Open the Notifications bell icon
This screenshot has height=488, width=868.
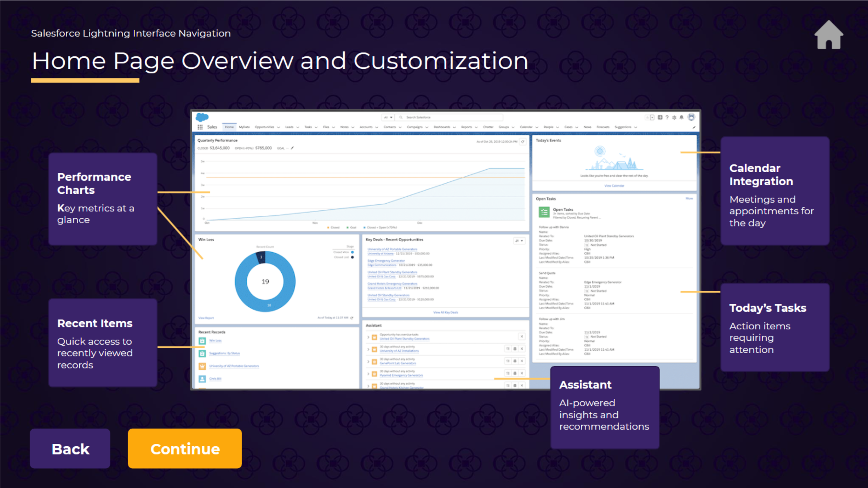(681, 117)
